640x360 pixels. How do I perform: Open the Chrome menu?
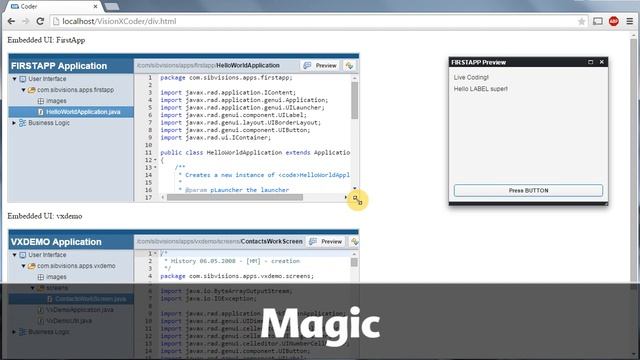click(630, 21)
